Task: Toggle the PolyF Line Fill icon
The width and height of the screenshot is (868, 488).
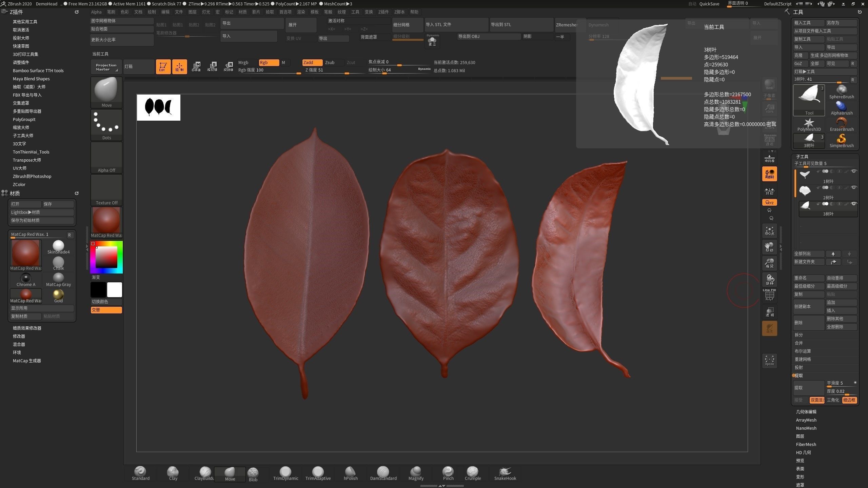Action: 769,295
